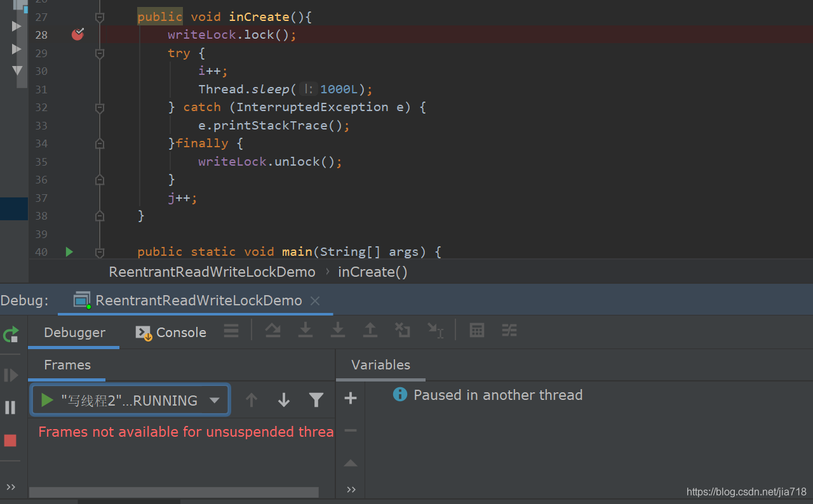Click the Step Out debugger icon
The height and width of the screenshot is (504, 813).
[370, 330]
